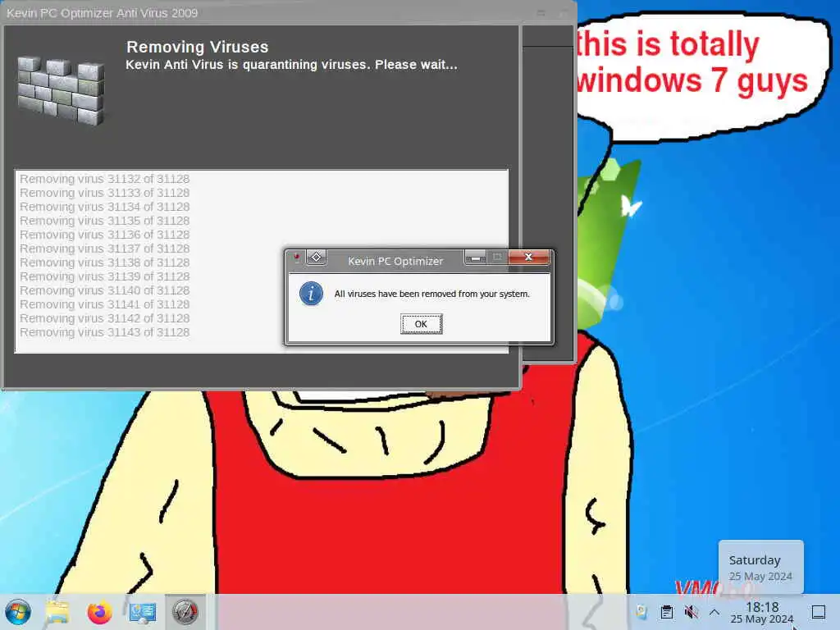Viewport: 840px width, 630px height.
Task: Click the 'All viruses have been removed' message
Action: tap(431, 294)
